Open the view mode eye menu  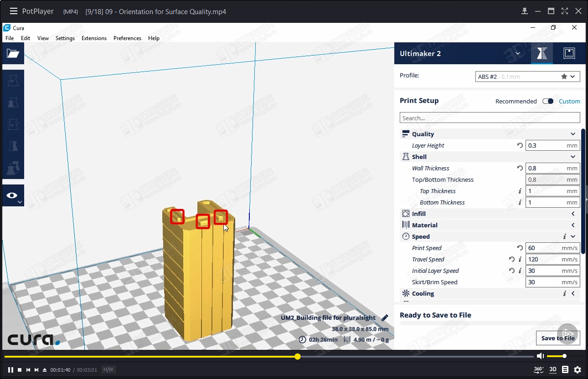click(13, 195)
